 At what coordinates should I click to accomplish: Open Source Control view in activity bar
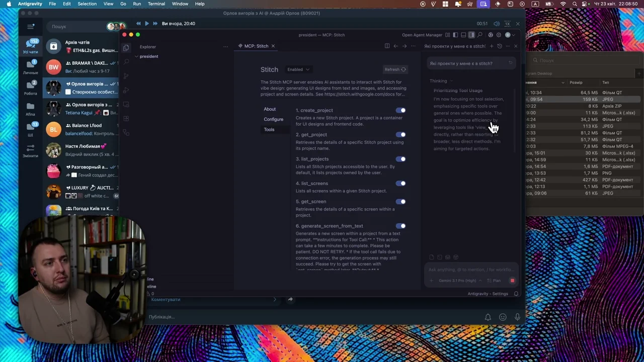126,76
